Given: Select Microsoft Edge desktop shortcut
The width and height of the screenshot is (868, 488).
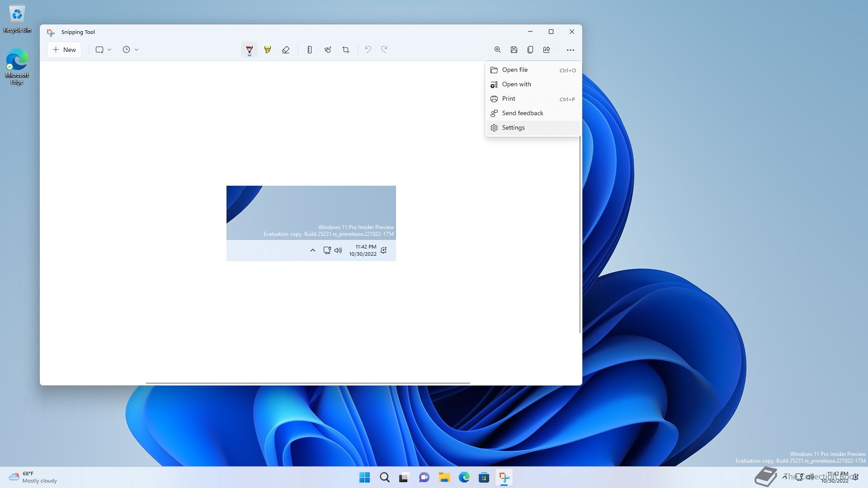Looking at the screenshot, I should [x=17, y=66].
